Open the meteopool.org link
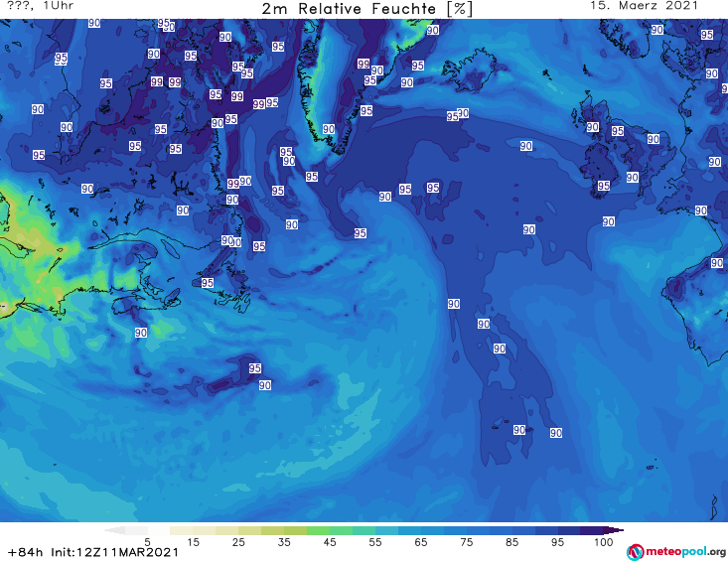 click(676, 552)
